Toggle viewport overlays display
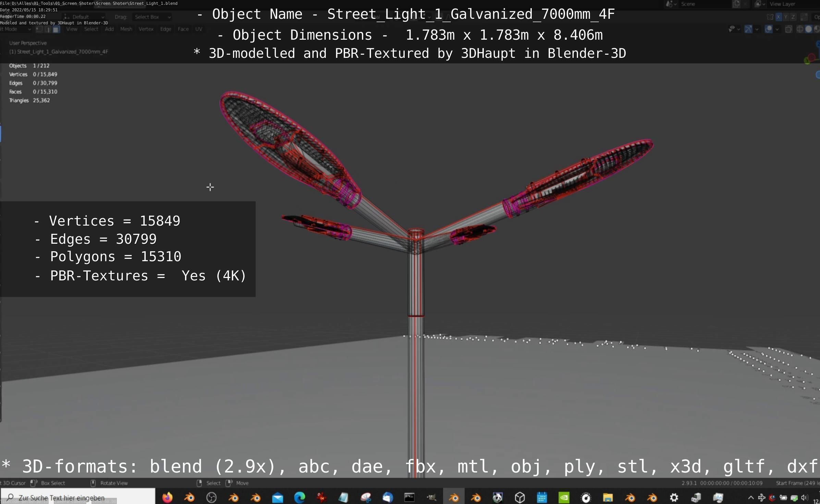 coord(769,29)
